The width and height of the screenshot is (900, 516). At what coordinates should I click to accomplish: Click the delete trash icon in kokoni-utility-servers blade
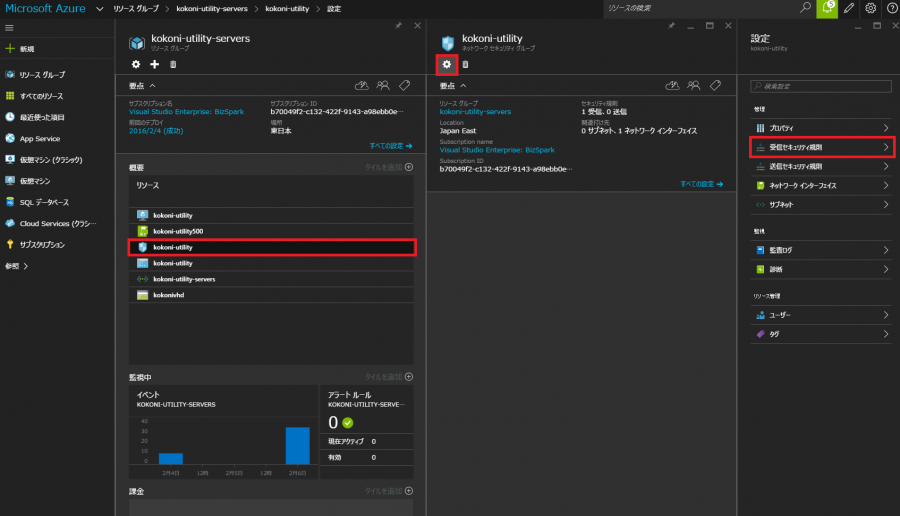pyautogui.click(x=173, y=64)
